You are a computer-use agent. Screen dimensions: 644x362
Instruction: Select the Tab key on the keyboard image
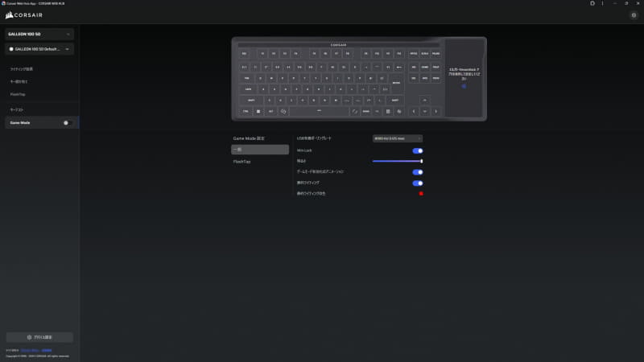246,78
